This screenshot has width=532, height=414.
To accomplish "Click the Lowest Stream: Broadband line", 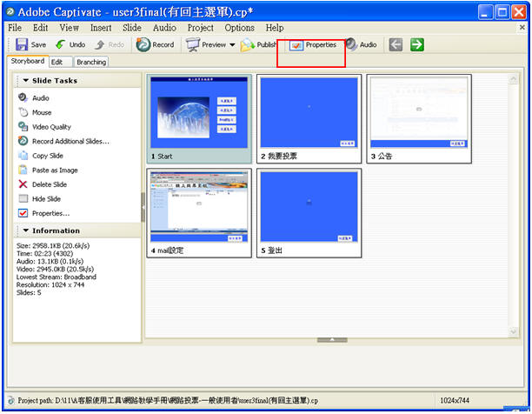I will pos(57,277).
